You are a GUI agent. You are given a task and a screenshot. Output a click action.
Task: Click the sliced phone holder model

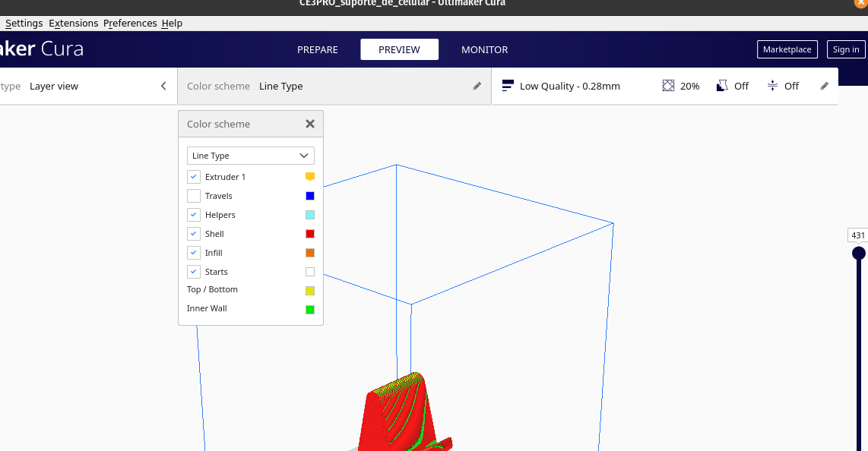(404, 415)
